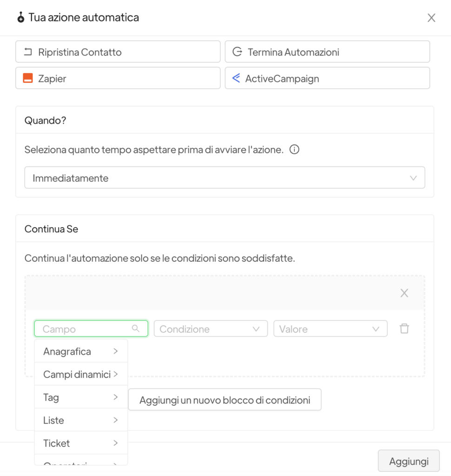
Task: Click the search magnifier in Campo field
Action: pos(136,329)
